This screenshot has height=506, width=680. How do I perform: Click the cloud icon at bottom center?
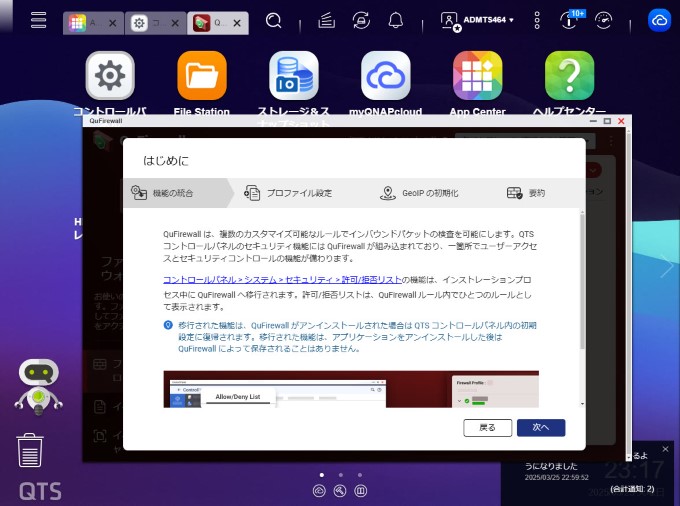[x=319, y=491]
